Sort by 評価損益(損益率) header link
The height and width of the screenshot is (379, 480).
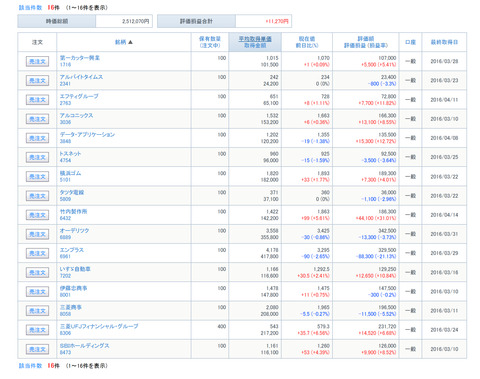[x=366, y=45]
